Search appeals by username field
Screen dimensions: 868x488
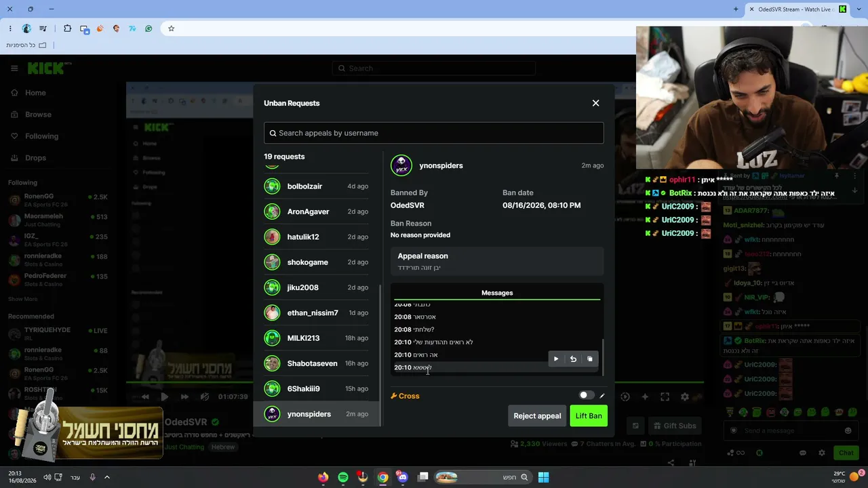tap(434, 133)
